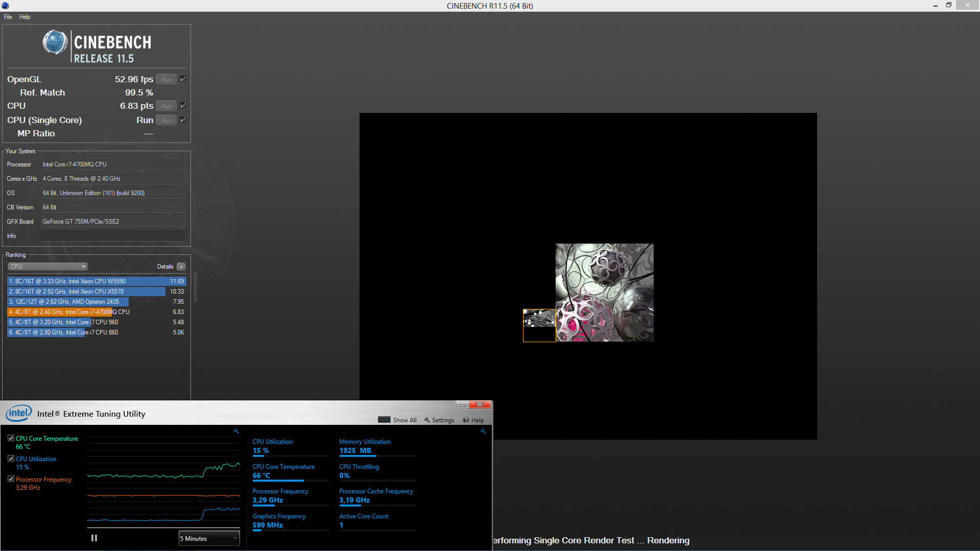Image resolution: width=980 pixels, height=551 pixels.
Task: Click the Memory Utilization 1925 MB monitor
Action: 377,447
